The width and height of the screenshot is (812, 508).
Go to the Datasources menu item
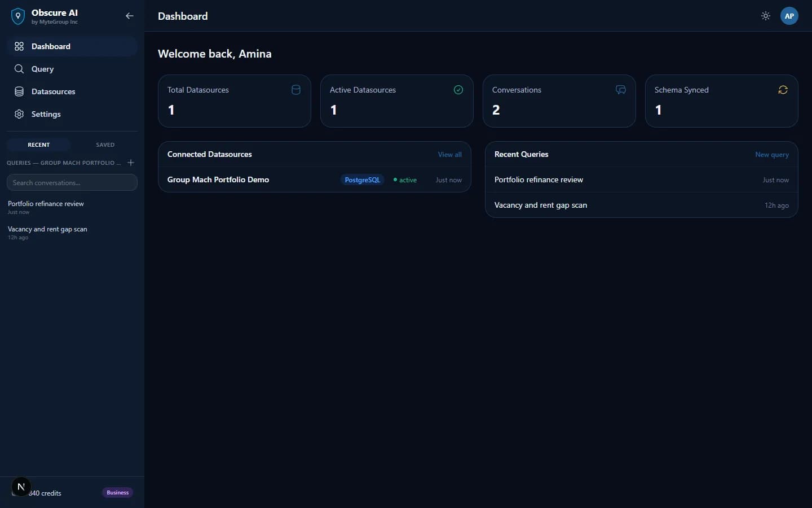72,91
